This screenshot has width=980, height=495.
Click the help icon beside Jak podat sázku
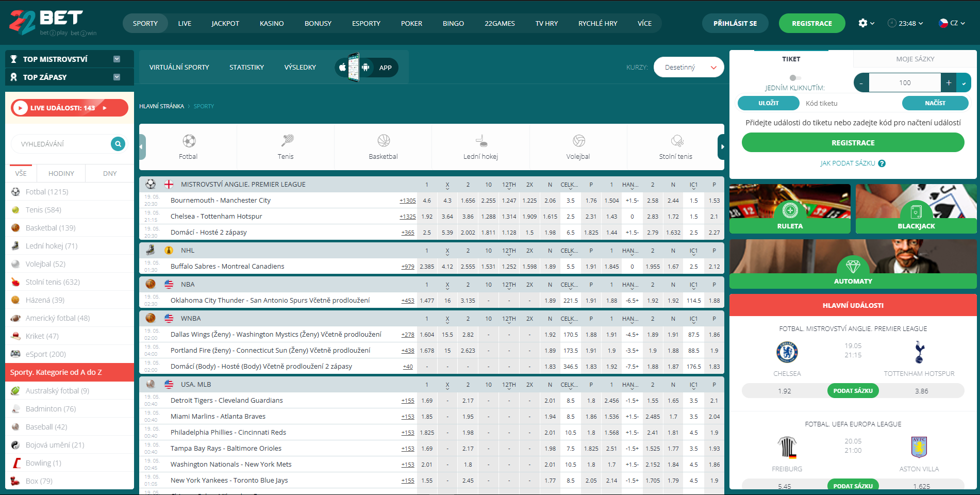pyautogui.click(x=882, y=163)
